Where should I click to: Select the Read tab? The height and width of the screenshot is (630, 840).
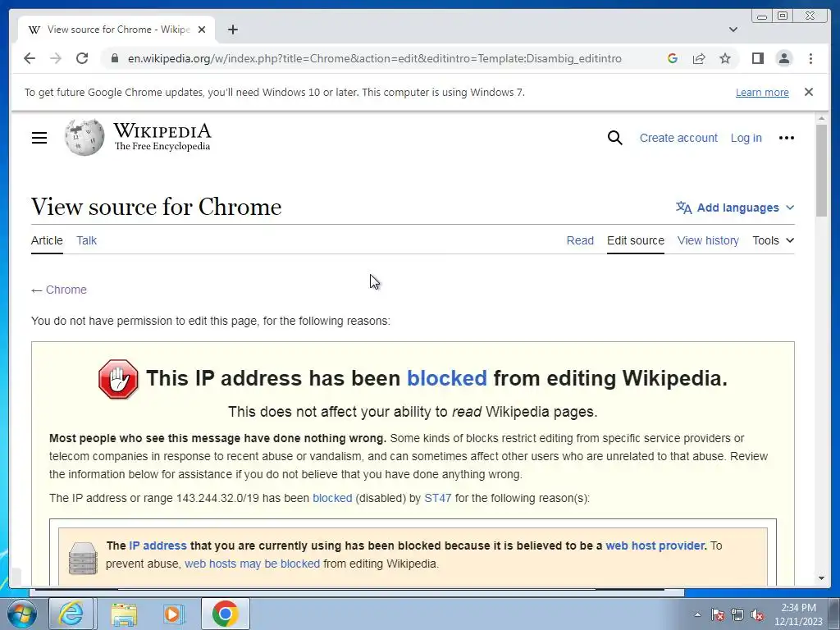[580, 240]
